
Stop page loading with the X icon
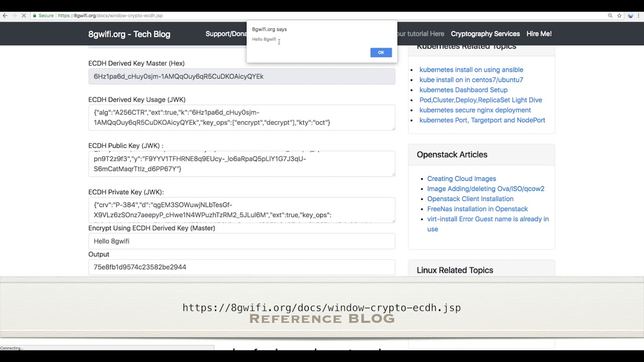[24, 16]
